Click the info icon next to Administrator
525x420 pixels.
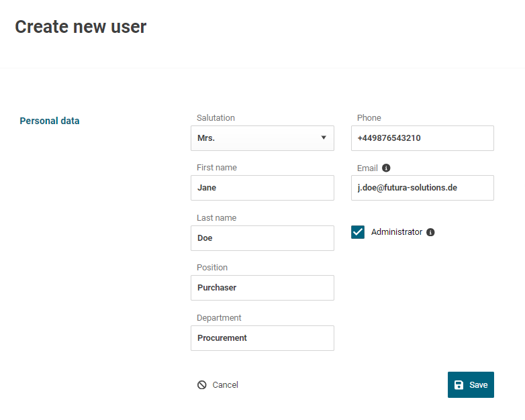click(x=430, y=232)
